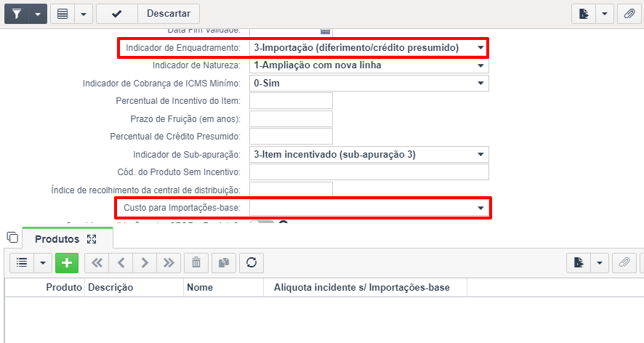Click the top toolbar export icon
The width and height of the screenshot is (644, 343).
[x=584, y=14]
